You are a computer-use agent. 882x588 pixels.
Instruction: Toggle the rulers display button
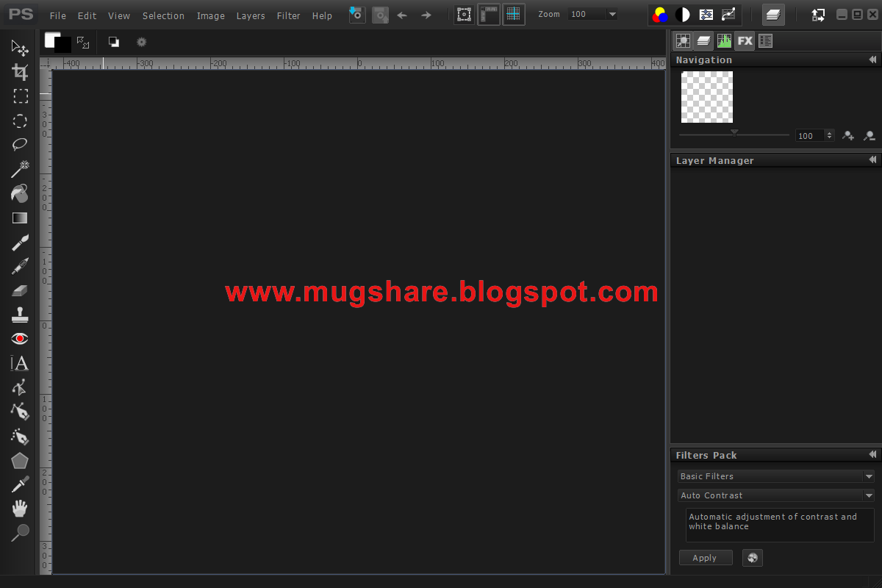pyautogui.click(x=489, y=14)
